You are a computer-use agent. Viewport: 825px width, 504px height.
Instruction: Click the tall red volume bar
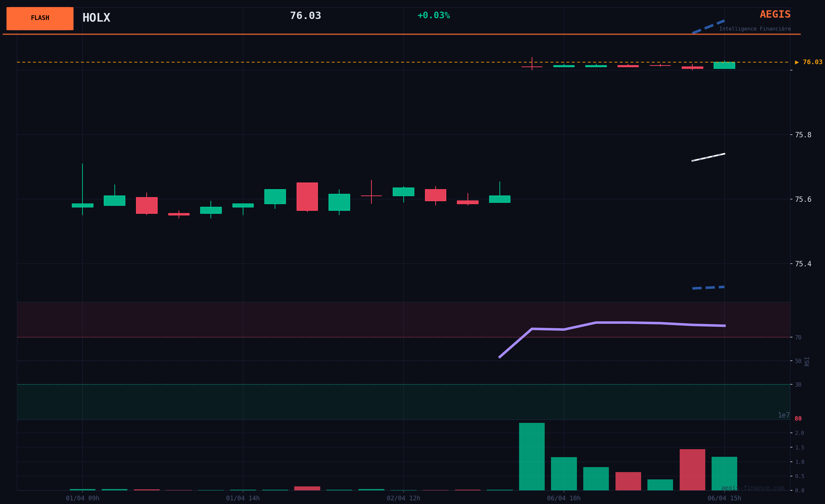click(x=692, y=469)
